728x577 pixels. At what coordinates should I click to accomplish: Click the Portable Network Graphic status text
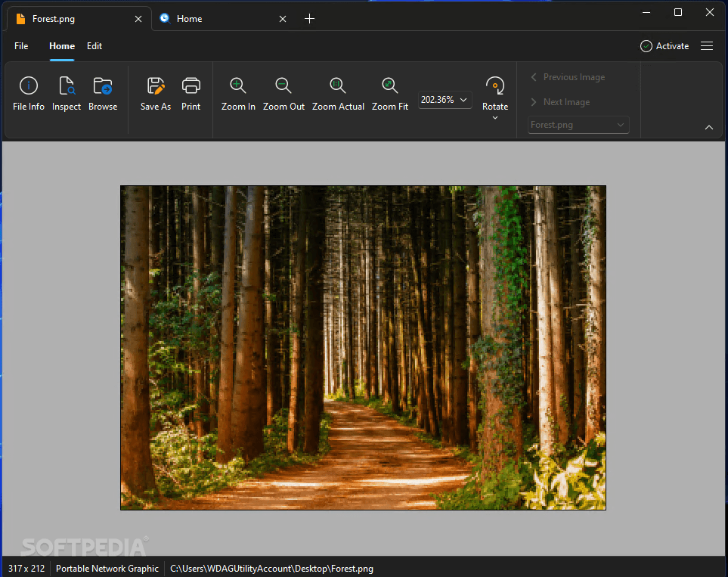107,569
